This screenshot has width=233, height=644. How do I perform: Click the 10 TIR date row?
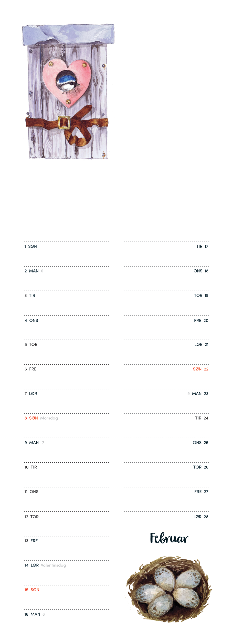point(31,467)
